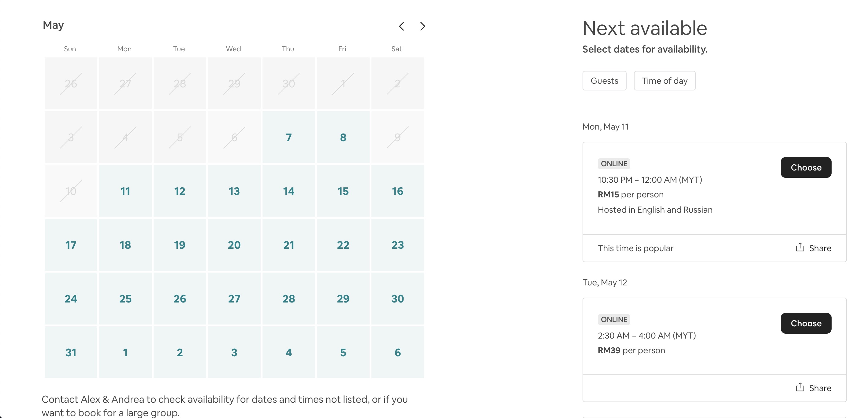Click May 31 calendar cell
The width and height of the screenshot is (868, 418).
coord(71,352)
